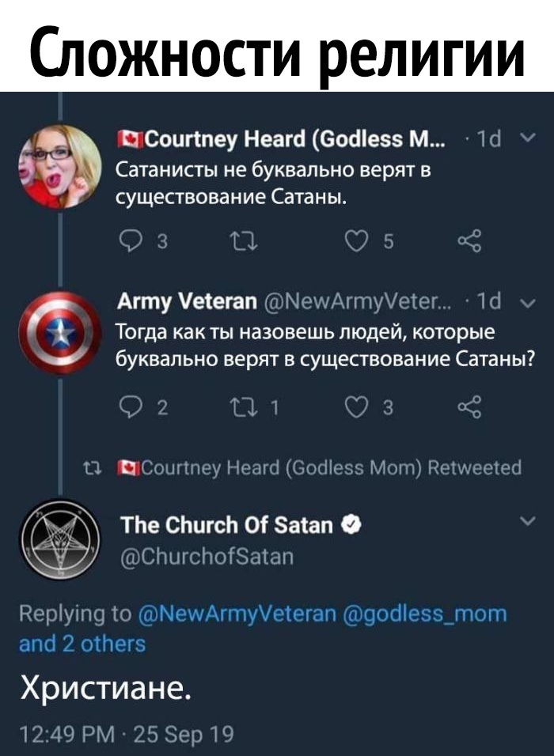Open Courtney Heard's profile picture
This screenshot has height=756, width=554.
pos(61,167)
